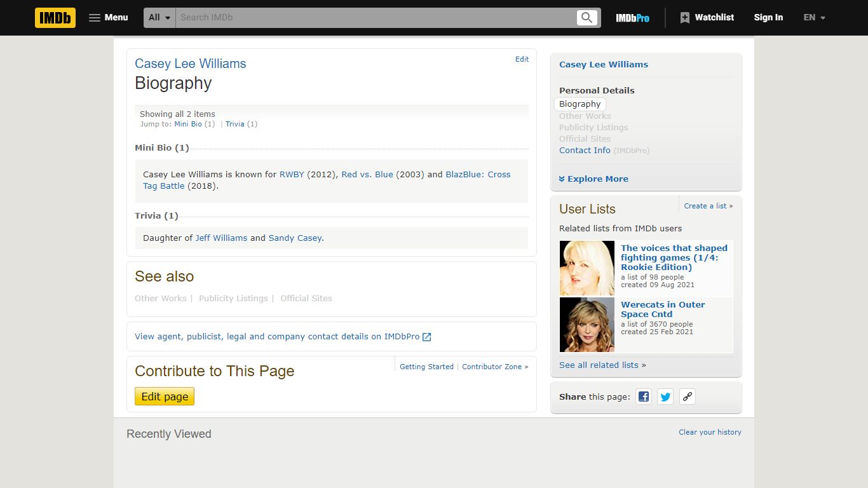Jump to the Trivia section
Viewport: 868px width, 488px height.
click(234, 124)
